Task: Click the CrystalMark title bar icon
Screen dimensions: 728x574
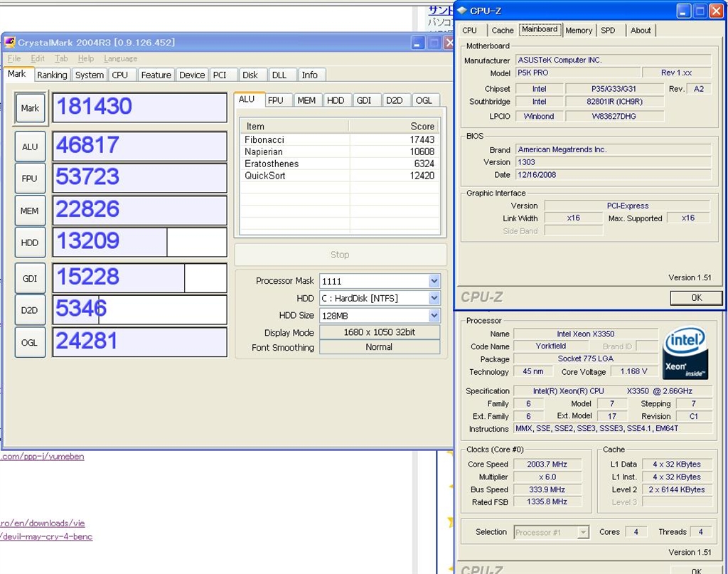Action: pos(10,43)
